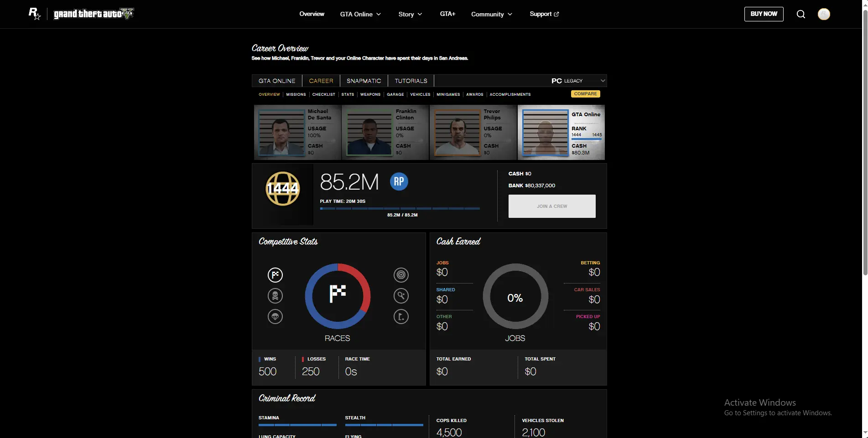Click the "PLAY TIME: 20M 30S" text

343,201
